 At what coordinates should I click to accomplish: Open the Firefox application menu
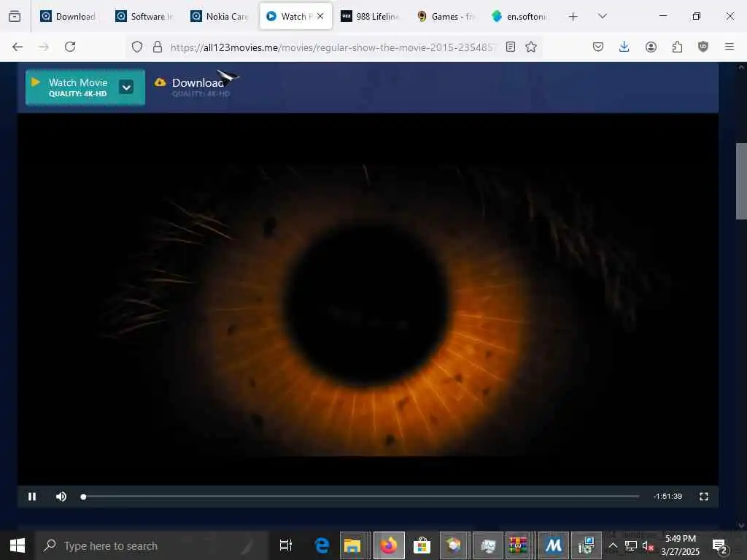[729, 47]
